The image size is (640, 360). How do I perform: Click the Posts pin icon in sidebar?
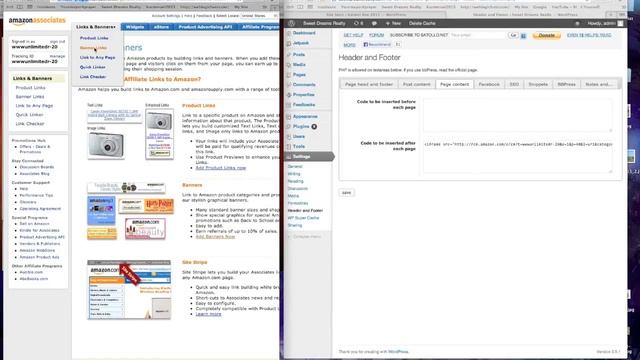[x=289, y=55]
